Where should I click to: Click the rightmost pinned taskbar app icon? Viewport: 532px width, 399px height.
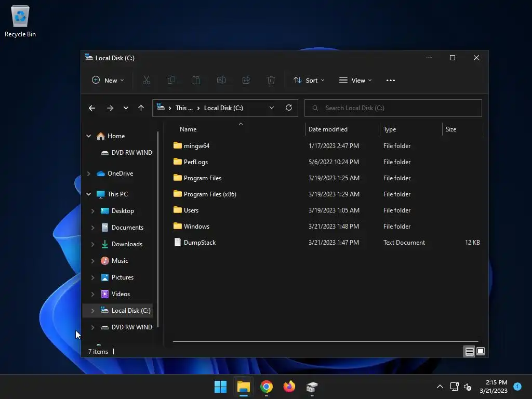coord(312,387)
